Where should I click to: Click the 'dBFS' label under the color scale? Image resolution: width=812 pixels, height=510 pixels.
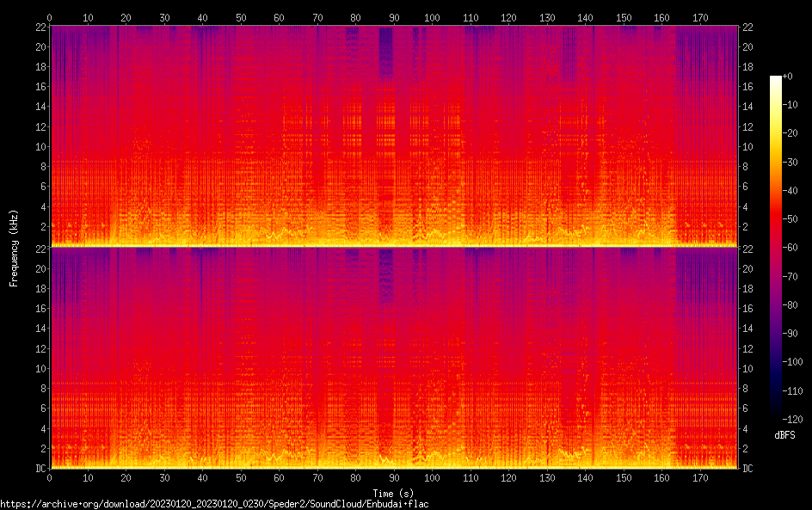point(784,435)
